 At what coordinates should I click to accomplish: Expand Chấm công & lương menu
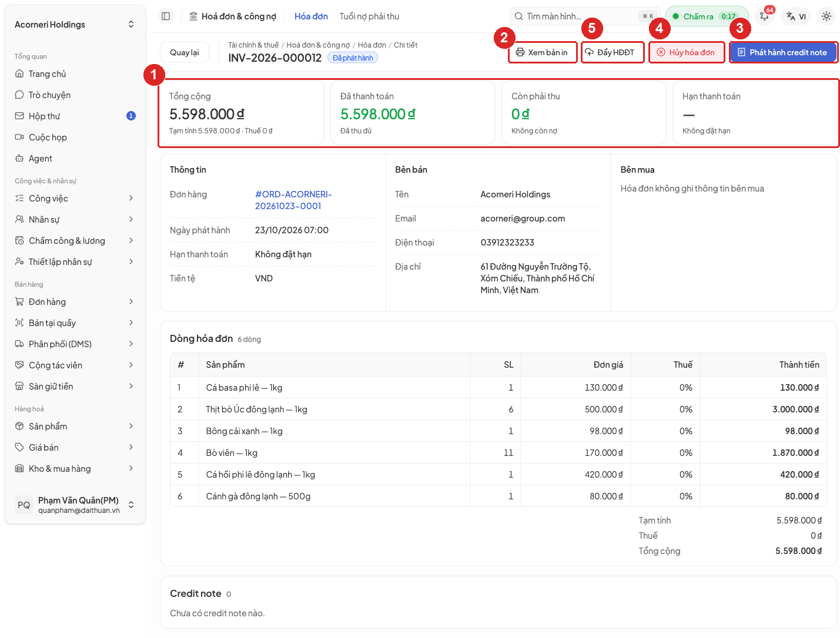75,241
